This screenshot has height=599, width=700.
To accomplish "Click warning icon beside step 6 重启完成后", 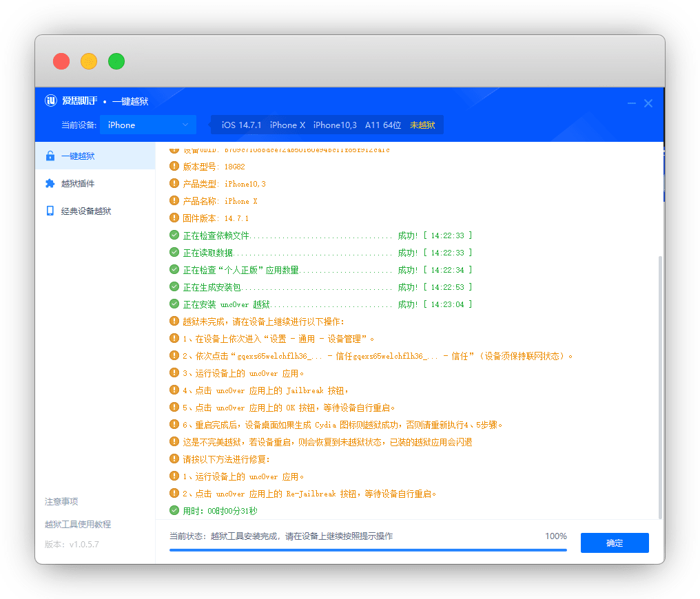I will [174, 425].
